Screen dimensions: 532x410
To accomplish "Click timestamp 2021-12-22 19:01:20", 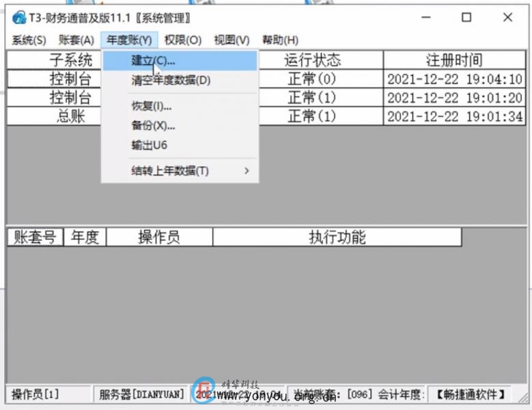I will [x=454, y=98].
